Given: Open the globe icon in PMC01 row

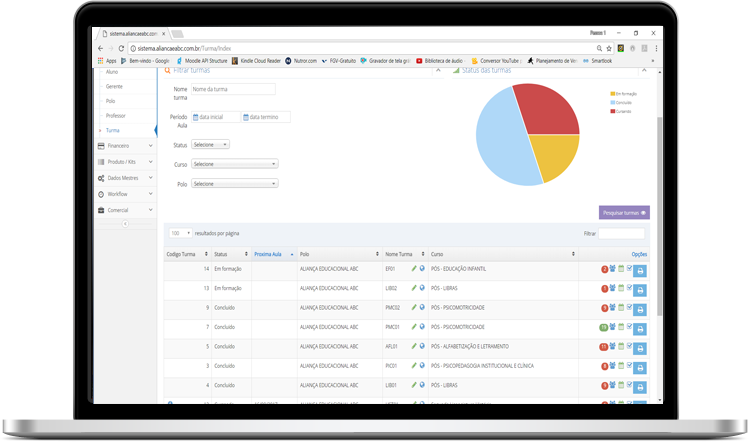Looking at the screenshot, I should (x=422, y=327).
